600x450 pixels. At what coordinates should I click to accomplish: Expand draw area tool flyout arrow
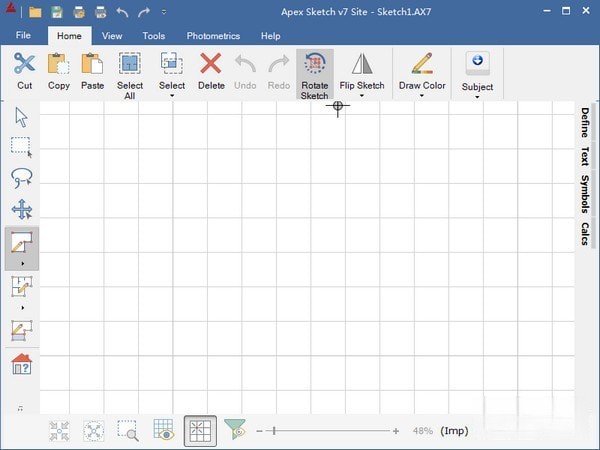coord(23,264)
